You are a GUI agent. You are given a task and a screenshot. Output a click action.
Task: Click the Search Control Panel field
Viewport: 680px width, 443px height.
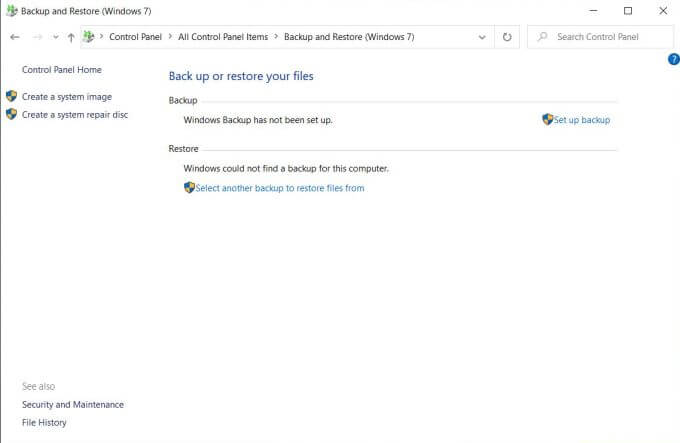pos(601,37)
